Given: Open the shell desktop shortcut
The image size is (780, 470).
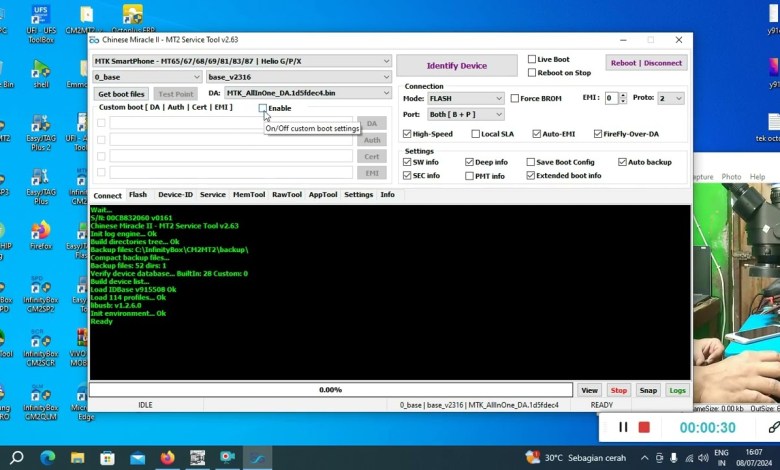Looking at the screenshot, I should 40,74.
